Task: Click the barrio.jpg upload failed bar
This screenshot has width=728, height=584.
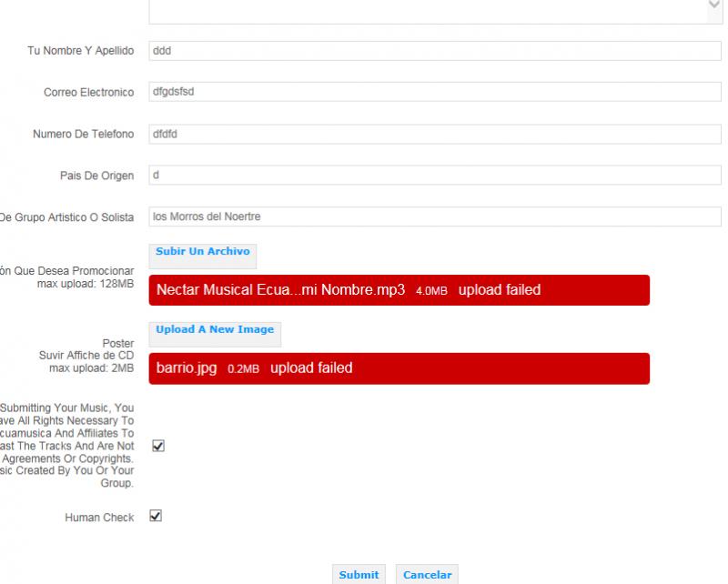Action: (x=399, y=368)
